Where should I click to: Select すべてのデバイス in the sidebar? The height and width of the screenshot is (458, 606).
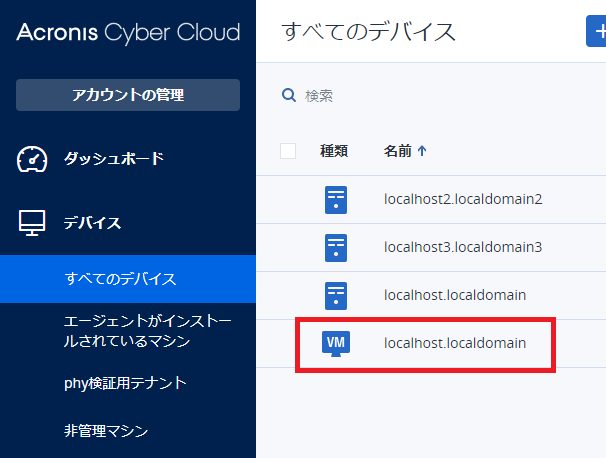click(x=120, y=278)
